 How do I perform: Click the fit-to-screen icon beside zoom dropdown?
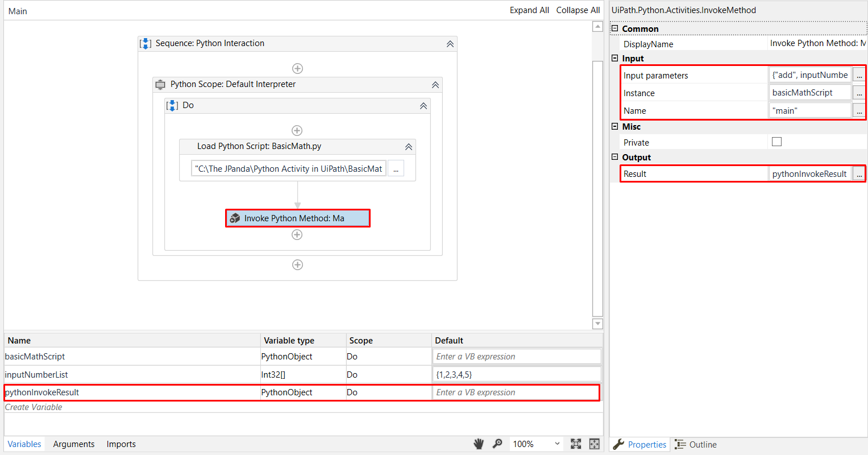576,444
